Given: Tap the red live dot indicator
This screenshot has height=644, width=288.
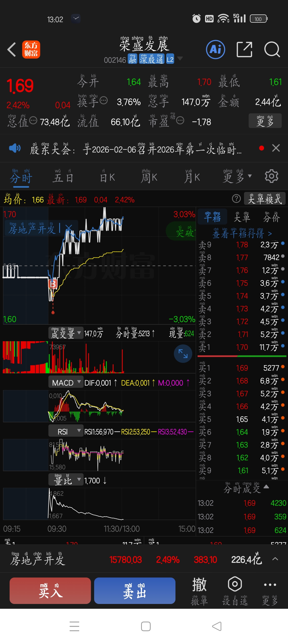Looking at the screenshot, I should tap(262, 148).
